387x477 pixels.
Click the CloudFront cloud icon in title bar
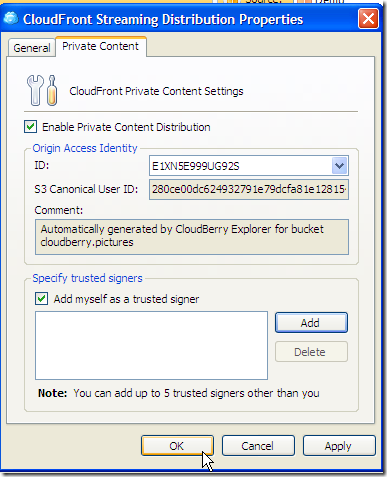11,19
